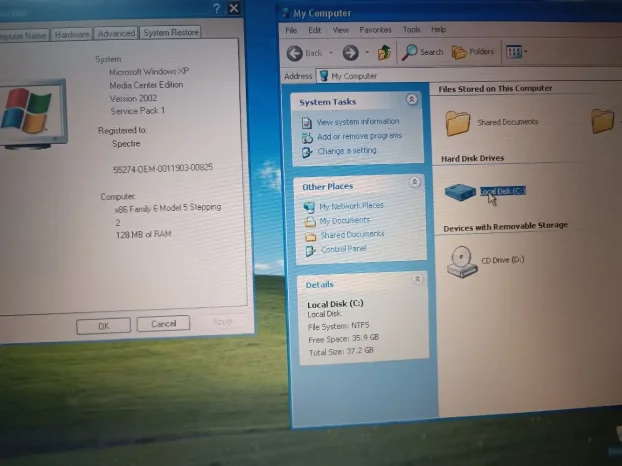The height and width of the screenshot is (466, 622).
Task: Click the help question mark button
Action: click(217, 8)
